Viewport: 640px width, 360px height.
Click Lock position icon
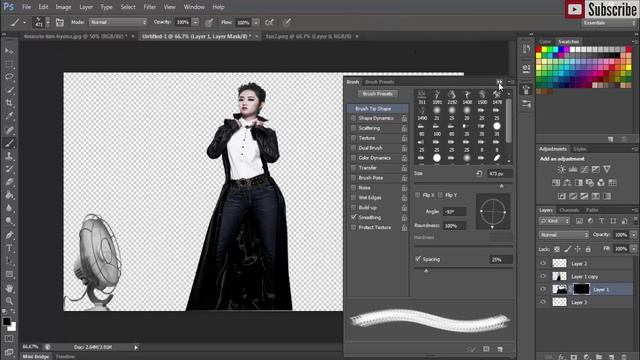tap(578, 249)
